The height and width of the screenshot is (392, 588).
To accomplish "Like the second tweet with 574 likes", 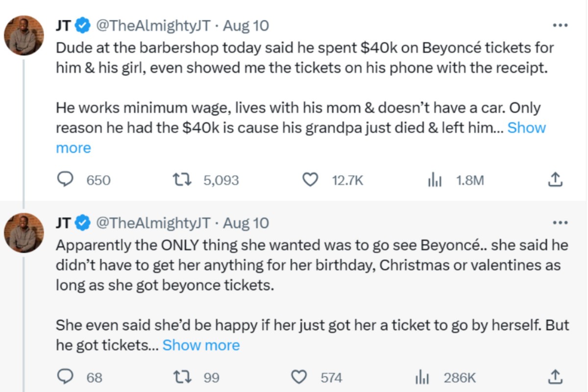I will 299,377.
